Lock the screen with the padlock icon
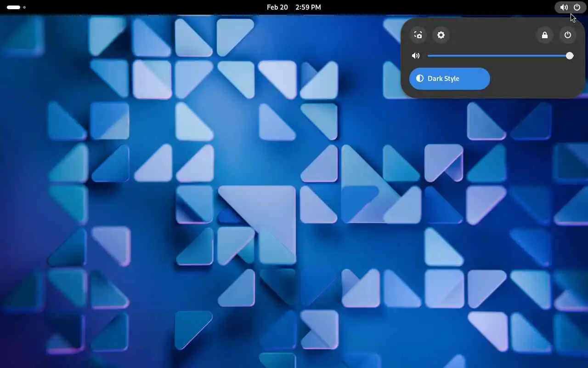The image size is (588, 368). (x=545, y=35)
